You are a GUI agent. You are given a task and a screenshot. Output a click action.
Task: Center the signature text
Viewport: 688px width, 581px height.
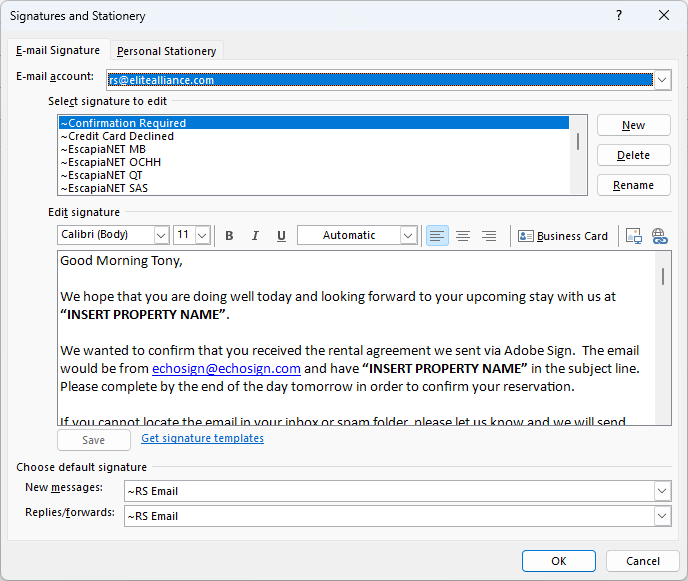point(463,236)
